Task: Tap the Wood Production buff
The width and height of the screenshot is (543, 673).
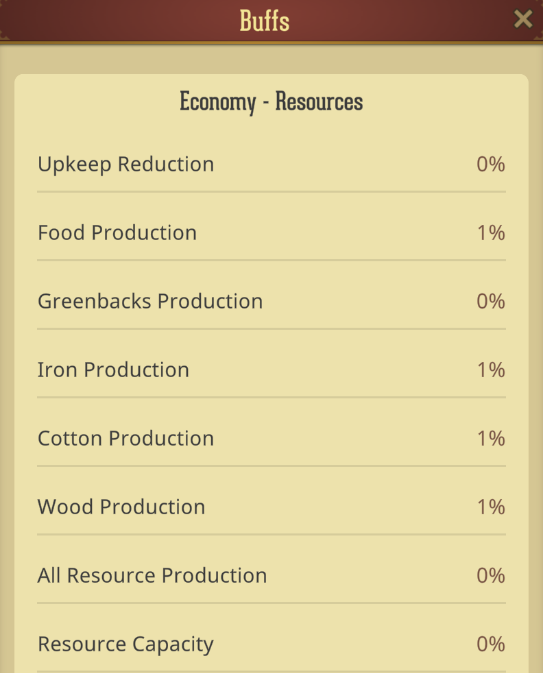Action: pyautogui.click(x=271, y=507)
